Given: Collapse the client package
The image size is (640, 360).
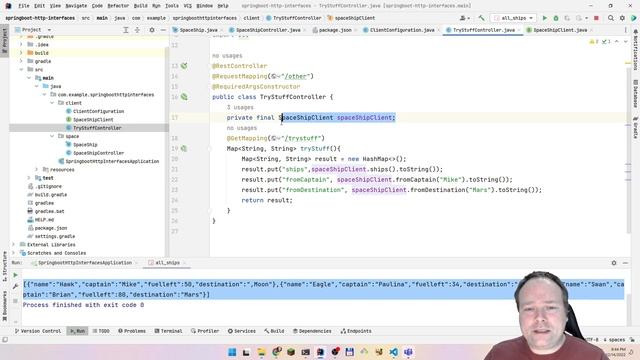Looking at the screenshot, I should (52, 103).
